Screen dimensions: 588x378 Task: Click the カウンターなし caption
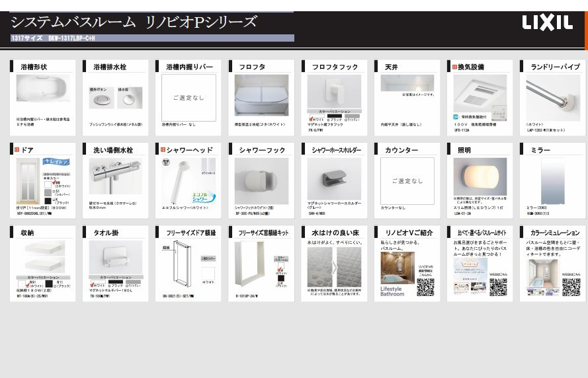[393, 208]
